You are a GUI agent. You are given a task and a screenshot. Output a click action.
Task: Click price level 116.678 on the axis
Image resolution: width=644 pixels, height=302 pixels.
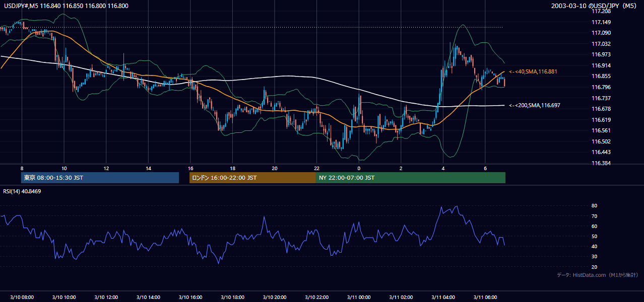[601, 109]
